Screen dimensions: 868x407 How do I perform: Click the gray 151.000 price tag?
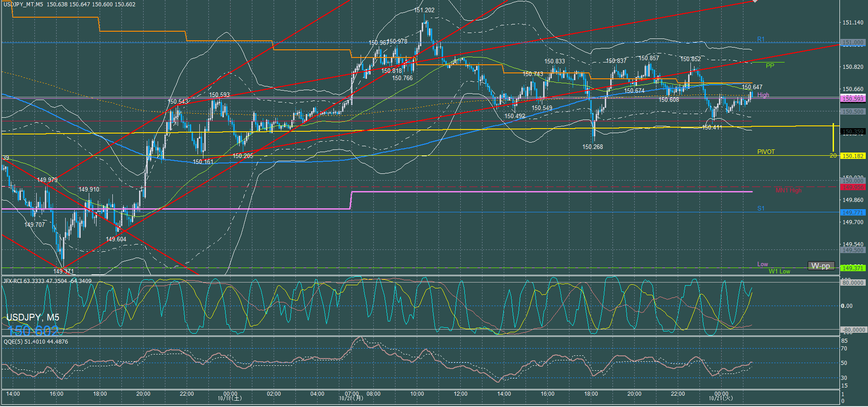(x=853, y=43)
